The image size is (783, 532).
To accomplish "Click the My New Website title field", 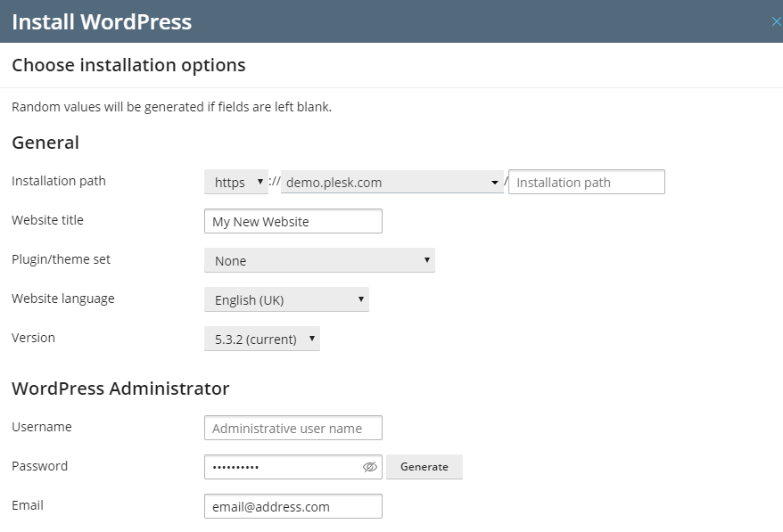I will 293,221.
